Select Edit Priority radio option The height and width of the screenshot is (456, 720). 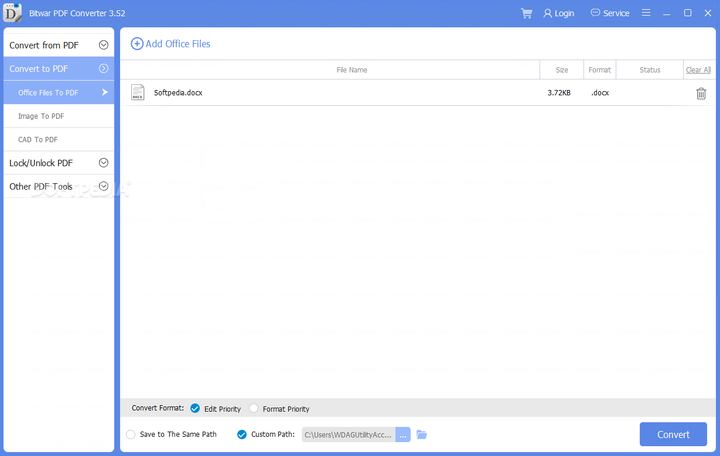click(x=195, y=408)
